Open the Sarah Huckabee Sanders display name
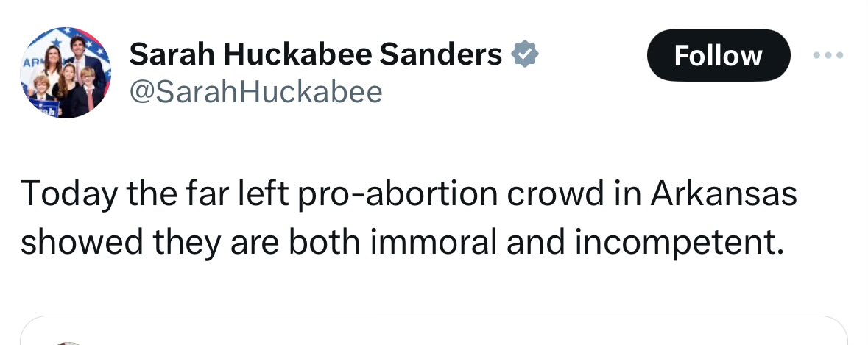The width and height of the screenshot is (868, 345). (316, 54)
